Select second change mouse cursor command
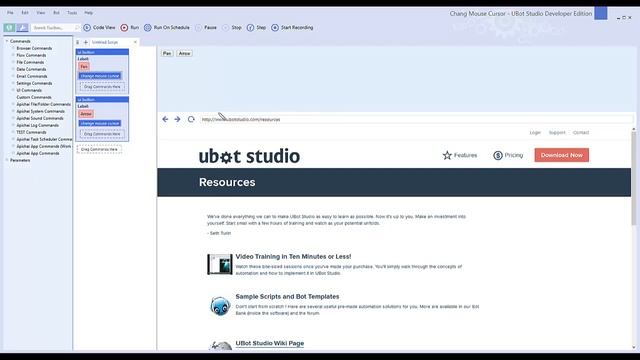Image resolution: width=640 pixels, height=360 pixels. [100, 123]
